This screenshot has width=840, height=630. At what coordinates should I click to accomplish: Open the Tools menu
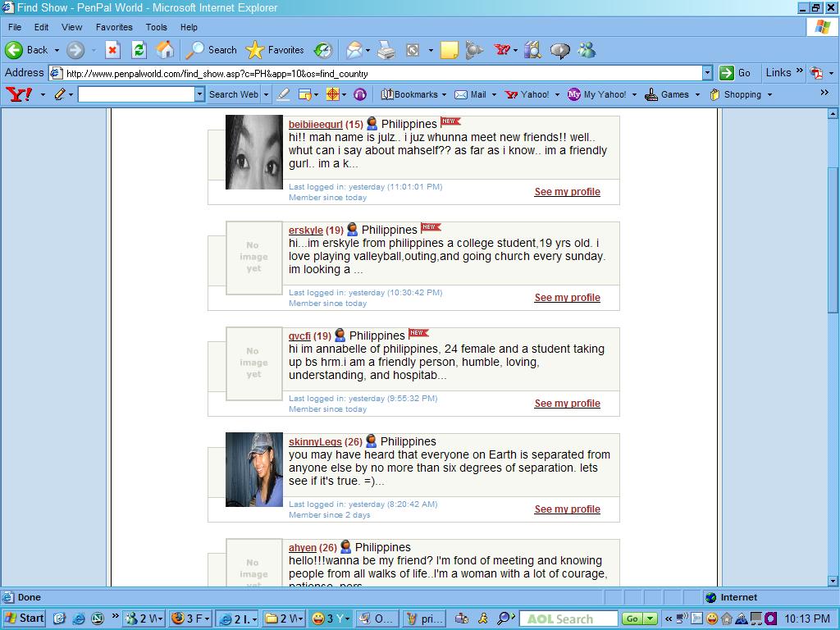coord(156,27)
